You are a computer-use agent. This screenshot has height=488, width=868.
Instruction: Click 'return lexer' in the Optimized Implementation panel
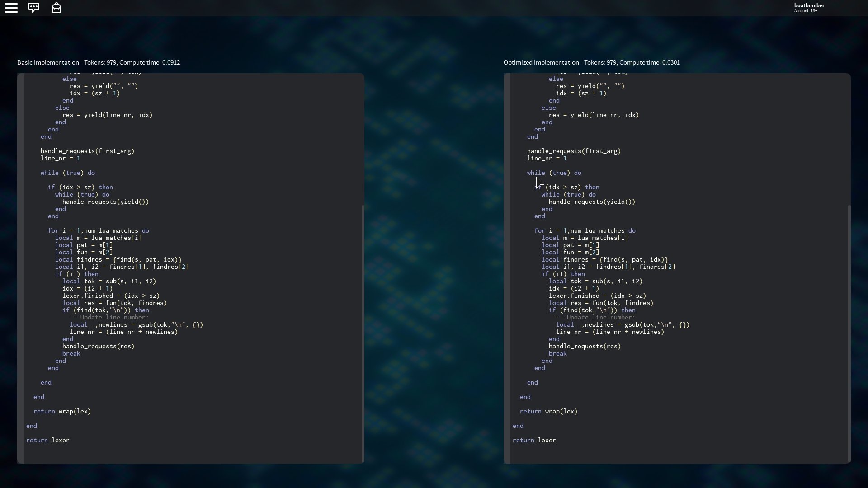tap(534, 440)
